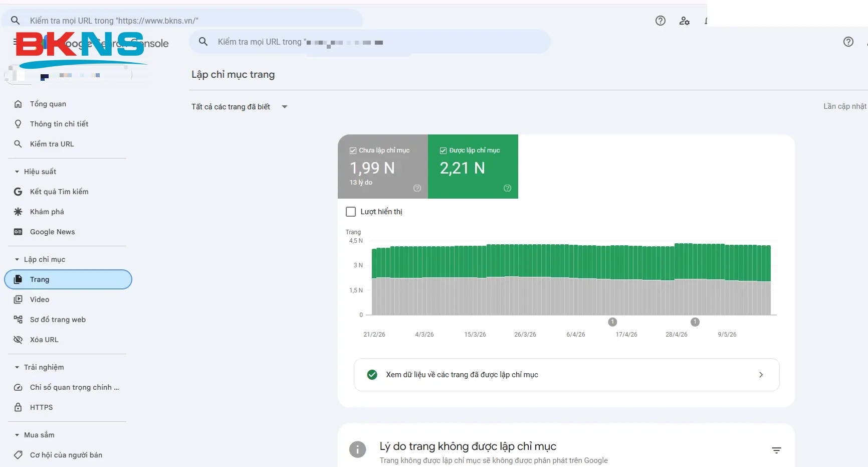Open the Xóa URL menu item
The height and width of the screenshot is (467, 868).
click(68, 340)
